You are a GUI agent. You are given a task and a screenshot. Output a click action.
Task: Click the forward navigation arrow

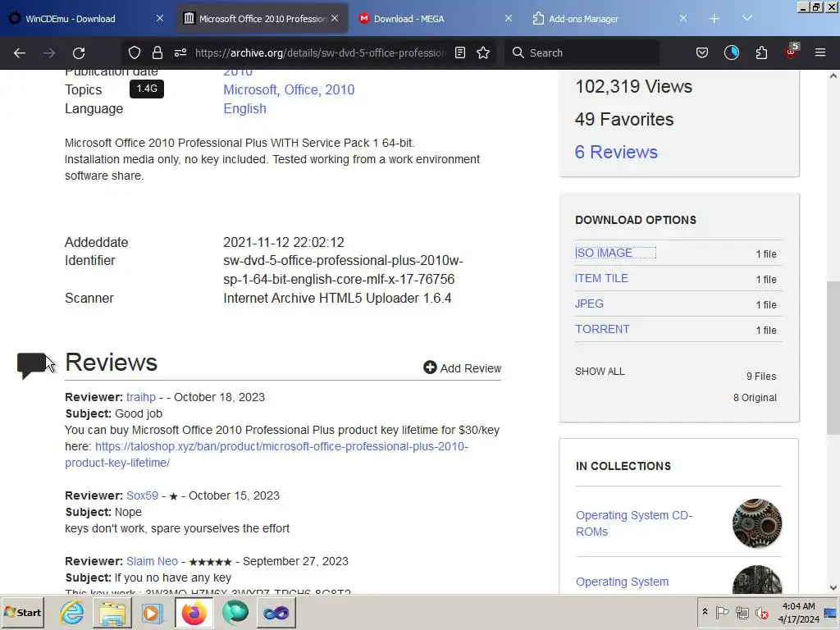[49, 53]
